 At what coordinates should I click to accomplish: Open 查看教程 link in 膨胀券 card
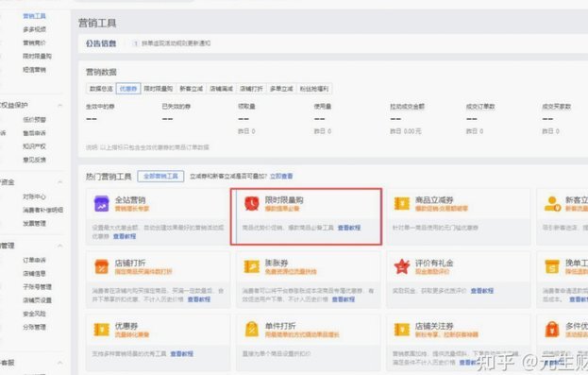(344, 299)
